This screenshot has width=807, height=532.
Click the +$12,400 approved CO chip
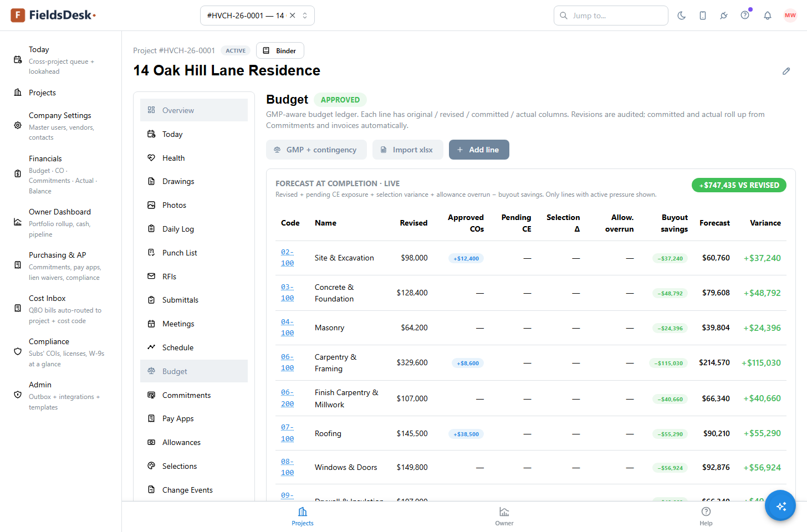466,258
